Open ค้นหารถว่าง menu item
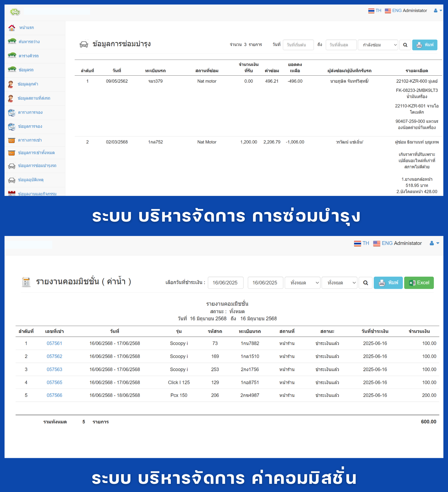The image size is (448, 492). pos(29,42)
